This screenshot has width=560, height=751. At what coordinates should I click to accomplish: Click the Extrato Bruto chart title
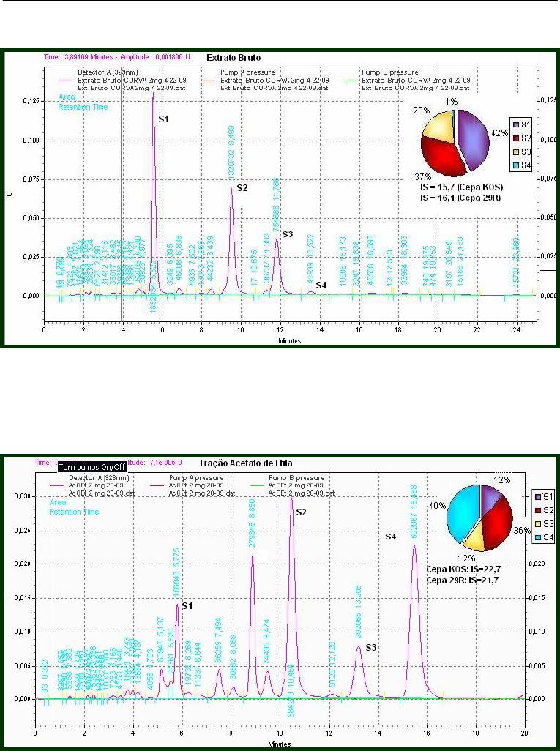[x=234, y=56]
